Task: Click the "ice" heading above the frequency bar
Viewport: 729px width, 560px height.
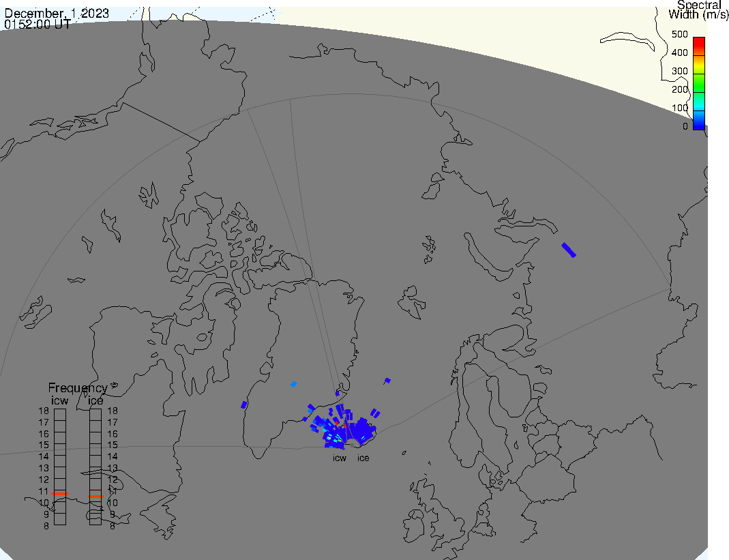Action: pos(95,400)
